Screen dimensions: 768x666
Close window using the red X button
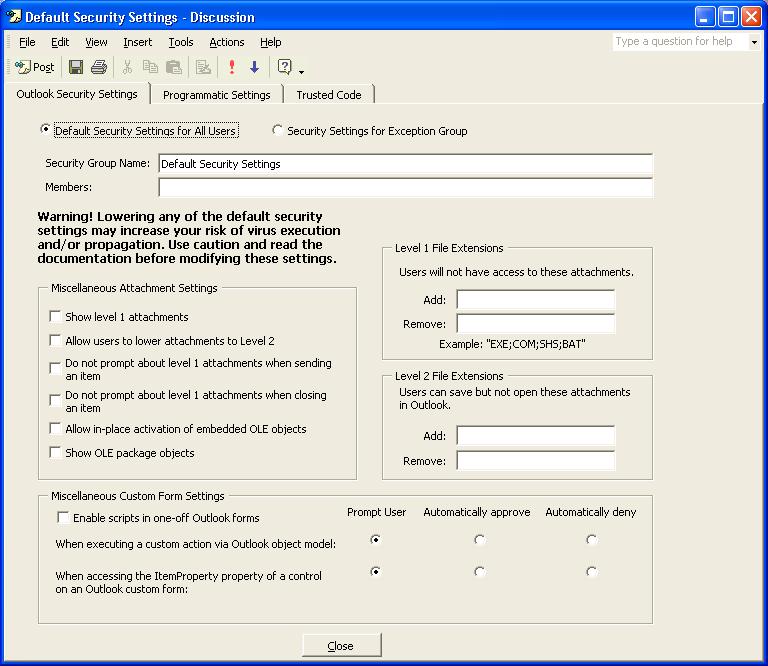(x=751, y=17)
